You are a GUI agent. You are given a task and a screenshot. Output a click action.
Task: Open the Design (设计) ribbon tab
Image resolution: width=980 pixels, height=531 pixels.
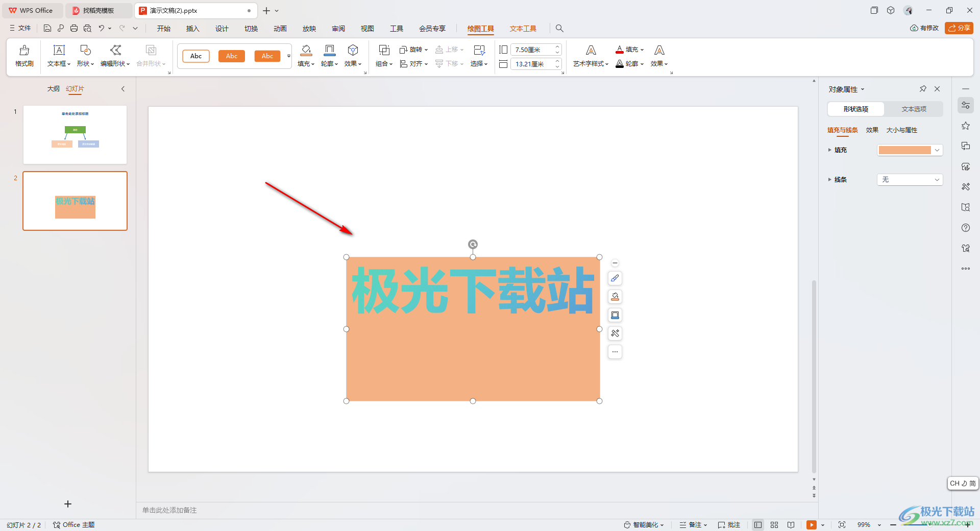[222, 29]
